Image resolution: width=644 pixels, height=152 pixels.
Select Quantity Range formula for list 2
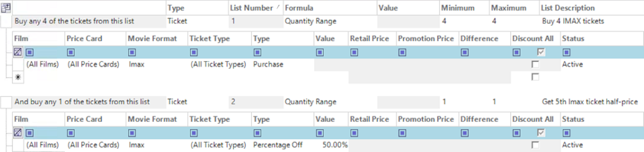coord(330,102)
